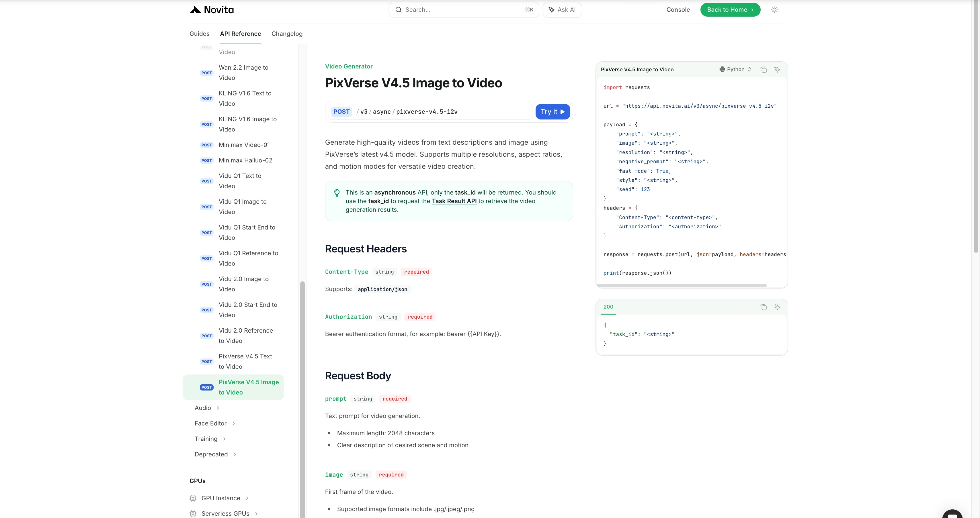Screen dimensions: 980x518
Task: Click POST badge of PixVerse V4.5 Image to Video
Action: (x=206, y=388)
